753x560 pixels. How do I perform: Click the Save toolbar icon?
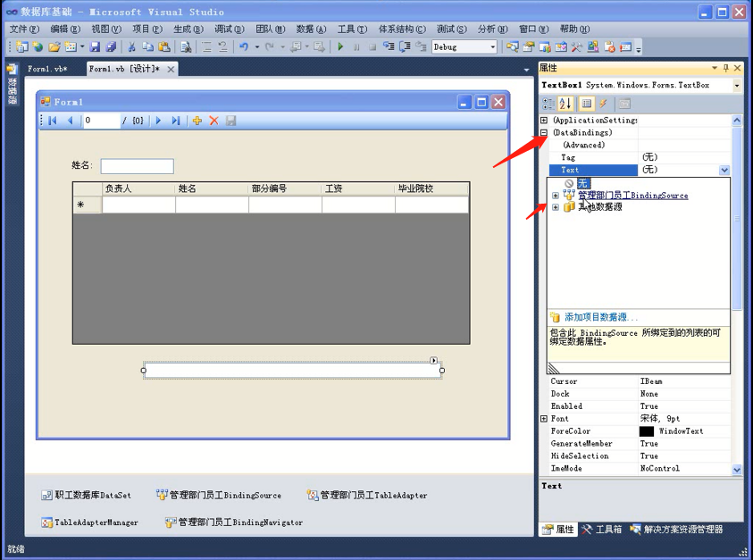click(95, 46)
